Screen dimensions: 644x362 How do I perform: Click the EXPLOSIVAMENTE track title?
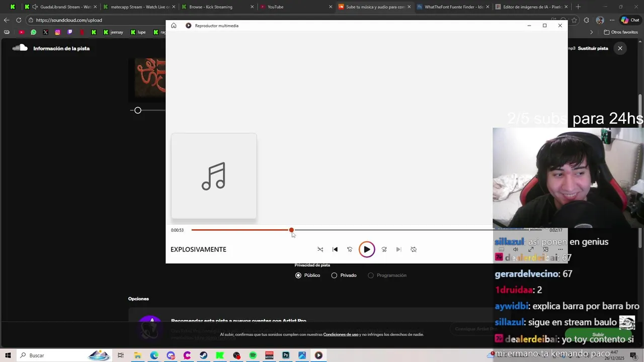click(198, 249)
